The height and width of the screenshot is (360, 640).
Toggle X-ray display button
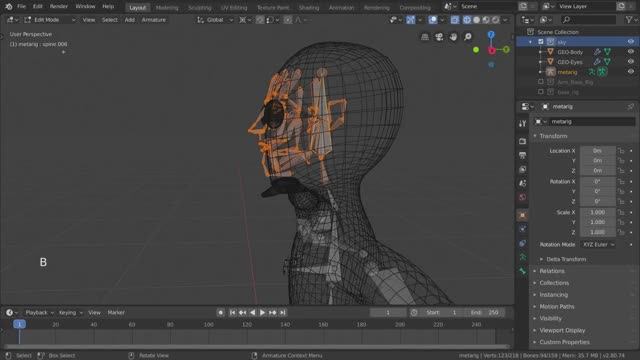(455, 20)
